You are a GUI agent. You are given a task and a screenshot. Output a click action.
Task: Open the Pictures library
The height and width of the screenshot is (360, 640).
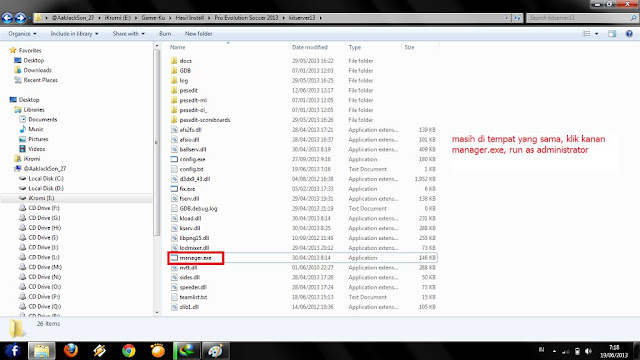pyautogui.click(x=38, y=139)
